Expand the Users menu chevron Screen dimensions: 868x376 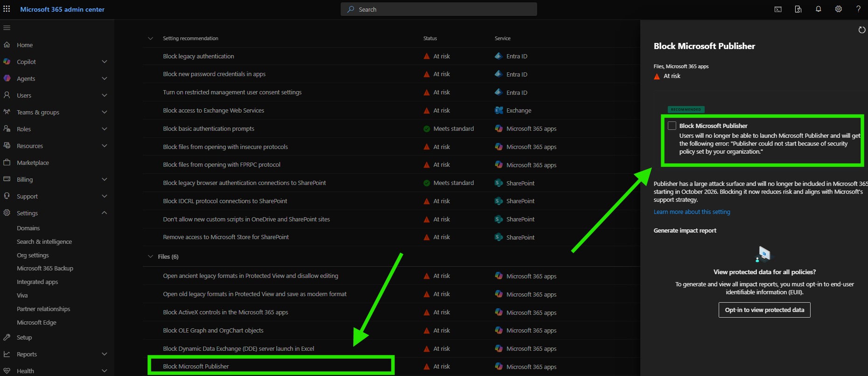pyautogui.click(x=105, y=95)
